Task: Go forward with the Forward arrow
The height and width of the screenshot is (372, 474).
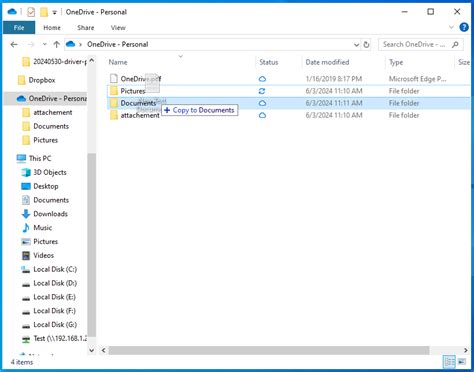Action: click(x=31, y=44)
